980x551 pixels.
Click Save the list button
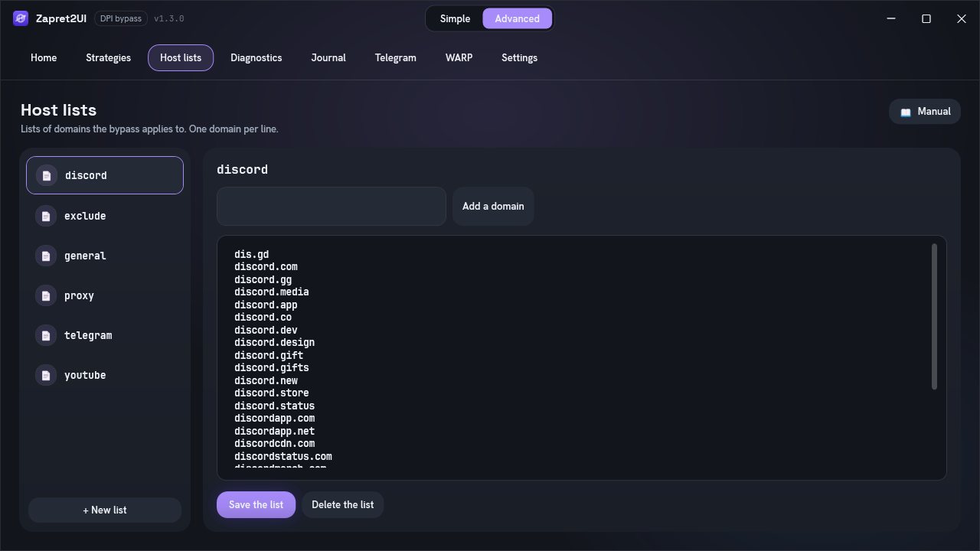tap(256, 504)
